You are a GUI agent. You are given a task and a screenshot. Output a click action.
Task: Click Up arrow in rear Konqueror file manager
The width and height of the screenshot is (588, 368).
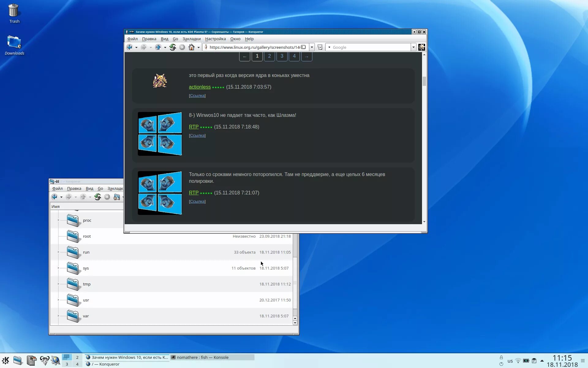[83, 197]
